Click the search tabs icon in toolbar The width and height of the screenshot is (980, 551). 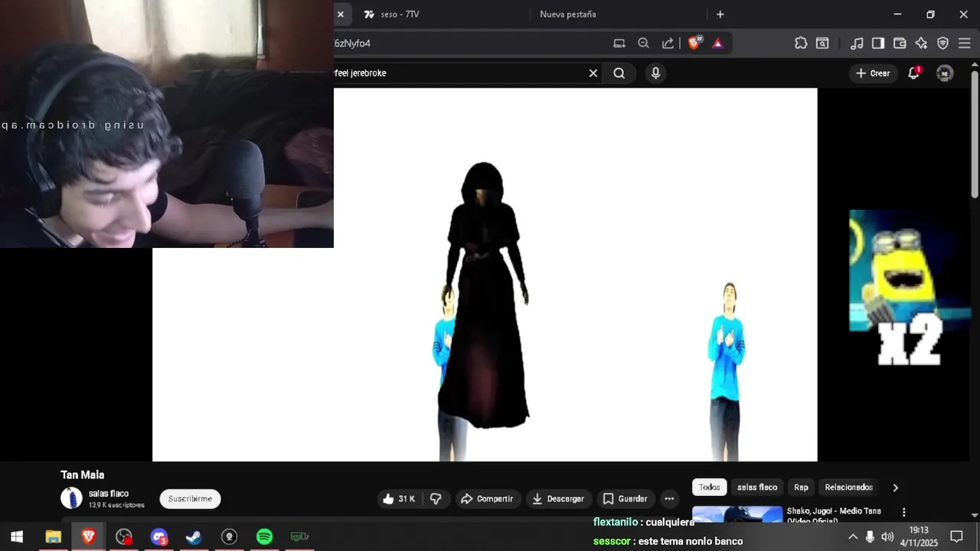coord(822,44)
